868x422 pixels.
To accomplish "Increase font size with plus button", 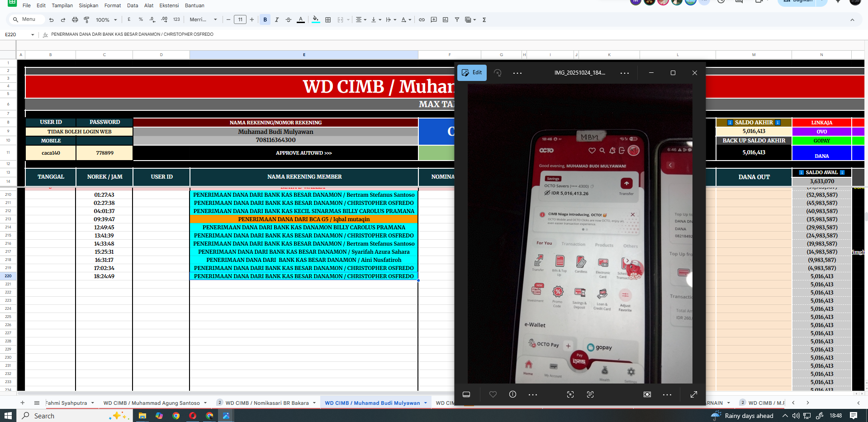I will 252,19.
